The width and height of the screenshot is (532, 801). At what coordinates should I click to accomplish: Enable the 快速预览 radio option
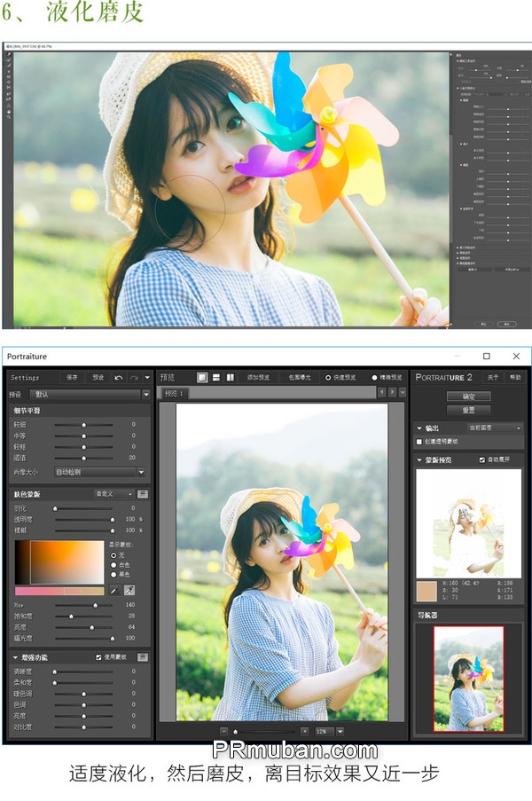coord(328,377)
